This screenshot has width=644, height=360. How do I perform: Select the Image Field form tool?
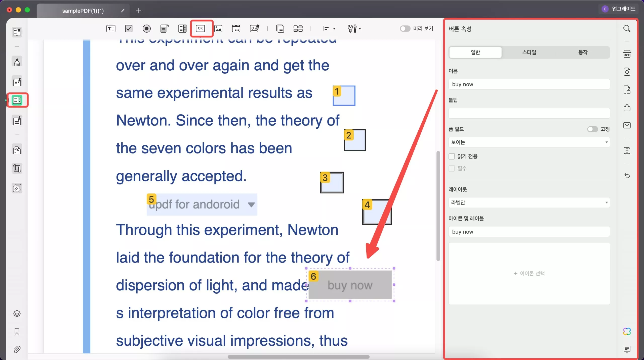(218, 28)
